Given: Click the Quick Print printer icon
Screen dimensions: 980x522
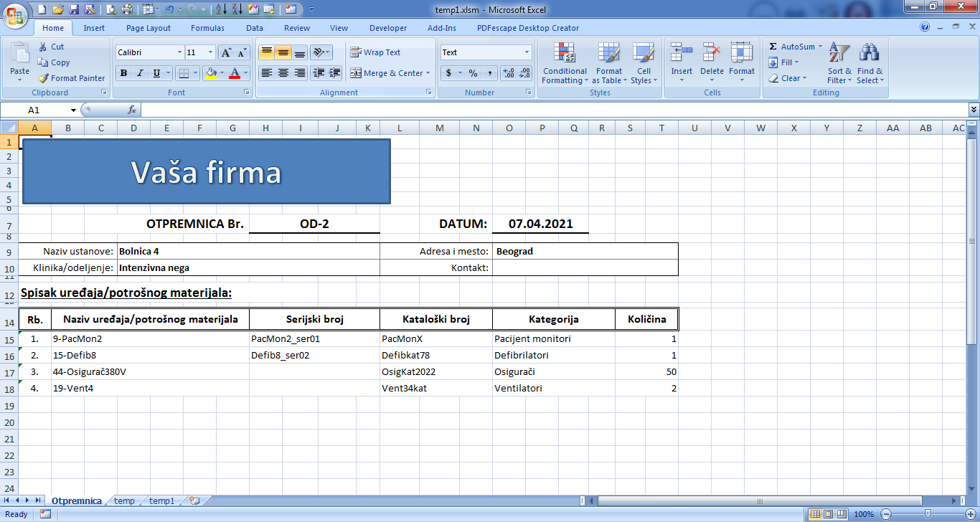Looking at the screenshot, I should click(127, 9).
